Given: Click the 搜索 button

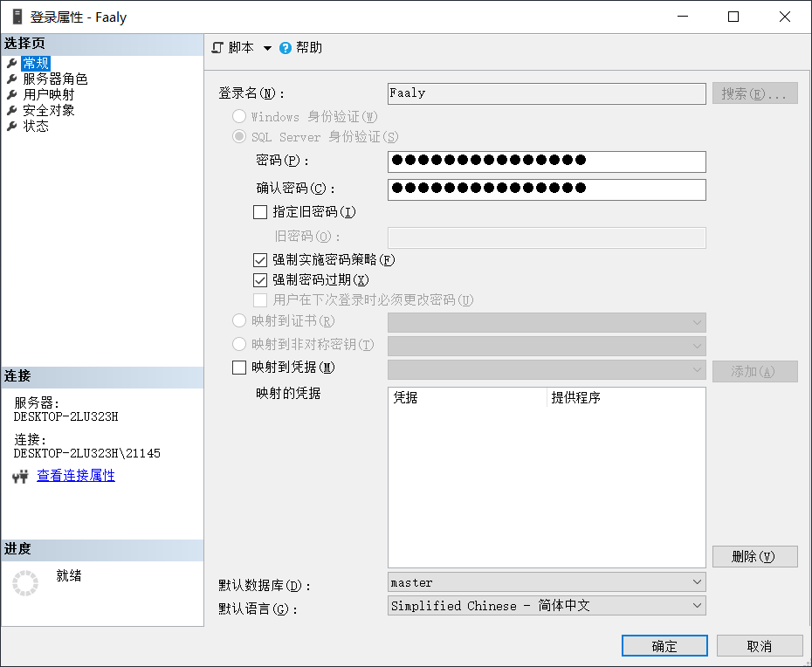Looking at the screenshot, I should (x=755, y=93).
